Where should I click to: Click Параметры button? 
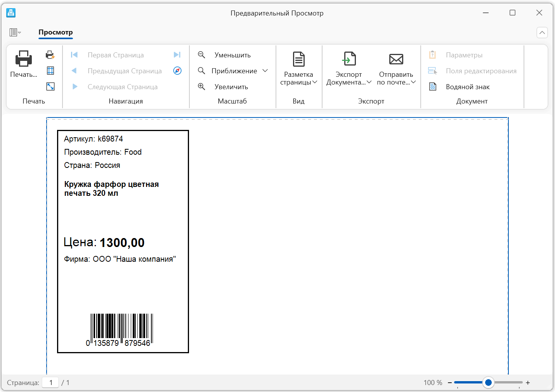(464, 55)
